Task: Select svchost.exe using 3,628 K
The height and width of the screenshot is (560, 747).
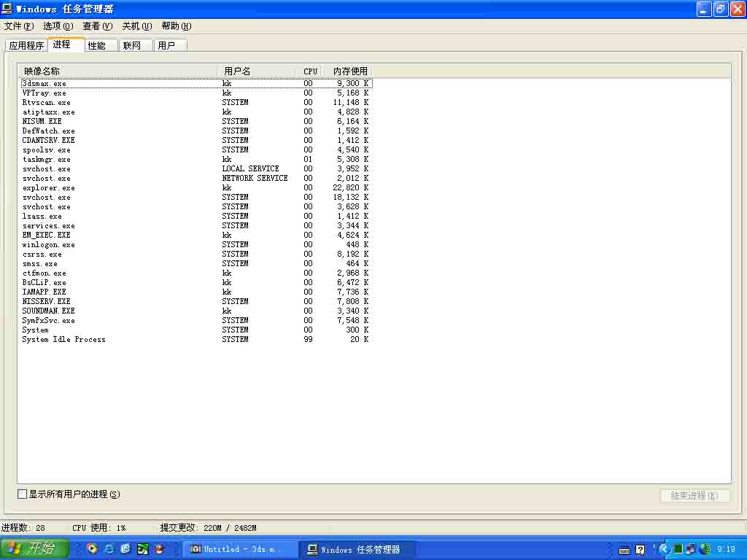Action: click(196, 207)
